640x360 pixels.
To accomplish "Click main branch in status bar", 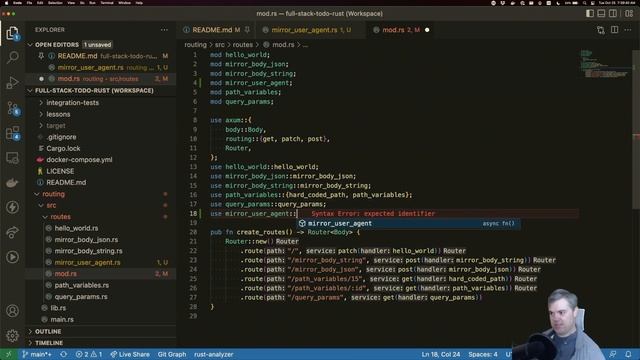I will (37, 354).
